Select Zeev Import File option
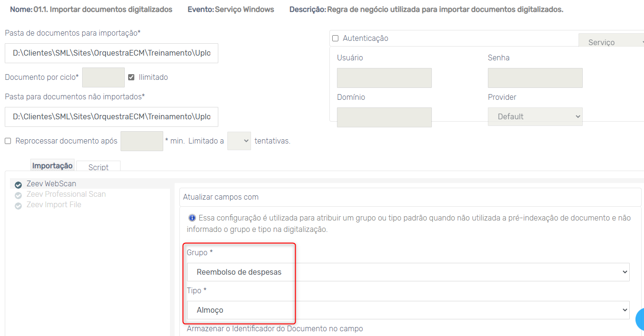This screenshot has width=644, height=336. tap(54, 205)
